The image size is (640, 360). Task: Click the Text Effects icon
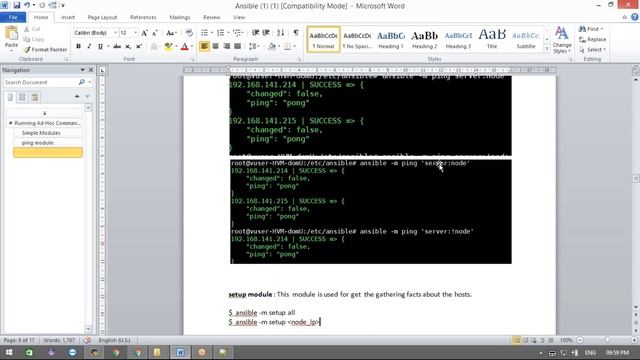154,47
